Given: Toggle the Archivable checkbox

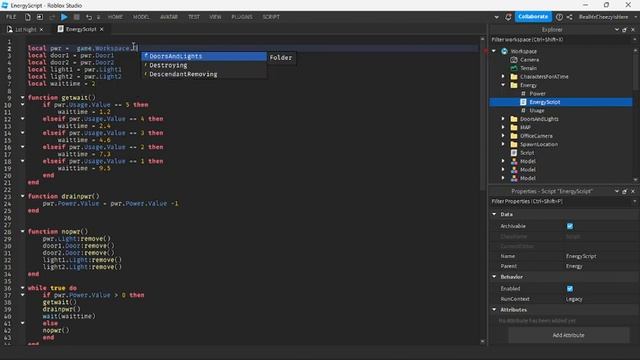Looking at the screenshot, I should (x=570, y=226).
